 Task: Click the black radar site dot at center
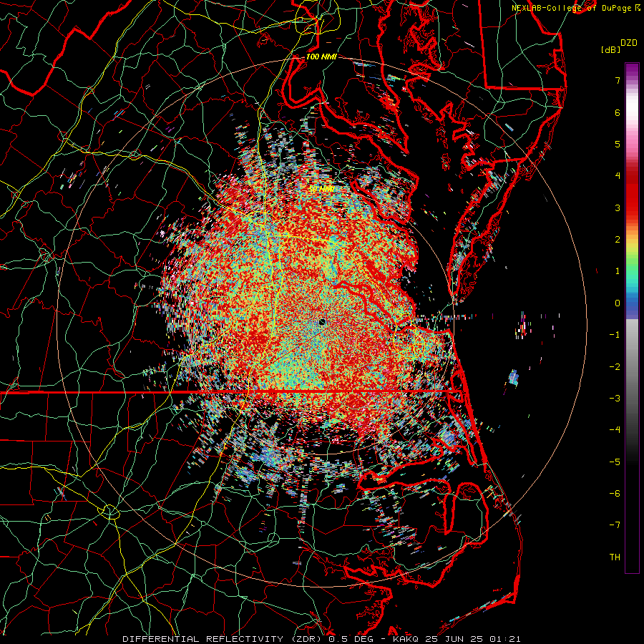click(322, 323)
